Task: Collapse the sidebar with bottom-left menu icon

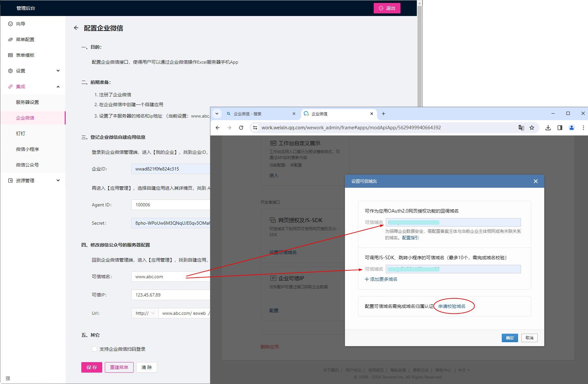Action: 8,378
